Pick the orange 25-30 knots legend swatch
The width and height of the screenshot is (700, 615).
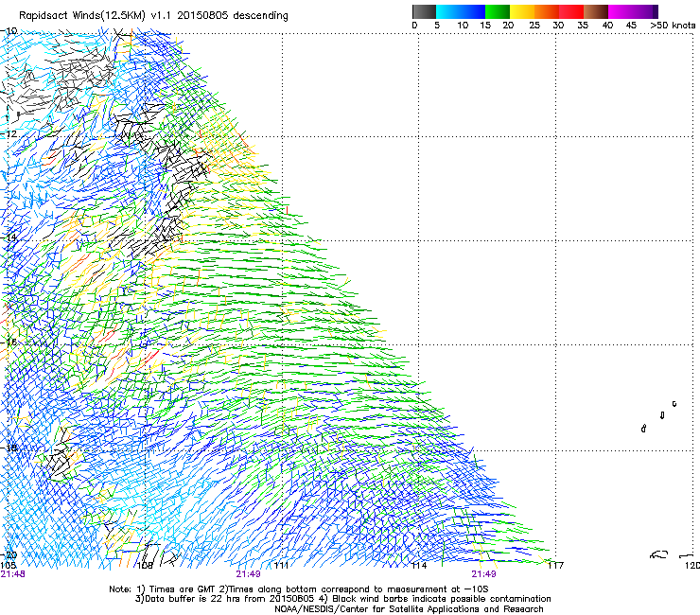pyautogui.click(x=547, y=11)
